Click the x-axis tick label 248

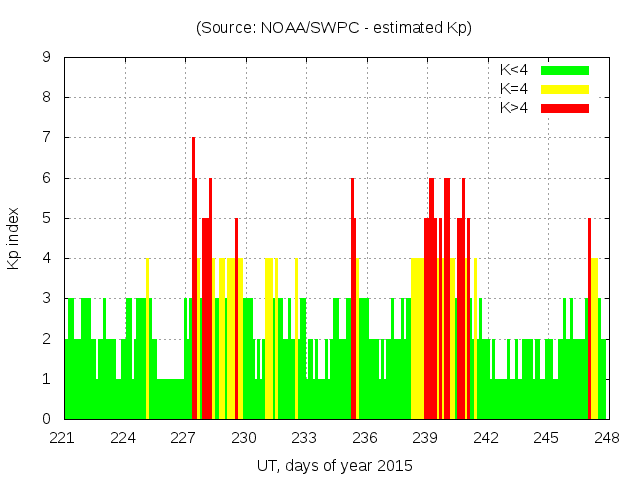[x=606, y=437]
